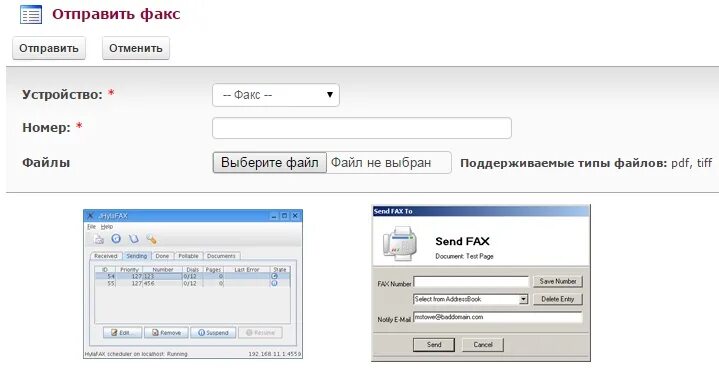Click the Remove button in JHylaFAX
Image resolution: width=719 pixels, height=377 pixels.
pyautogui.click(x=166, y=333)
